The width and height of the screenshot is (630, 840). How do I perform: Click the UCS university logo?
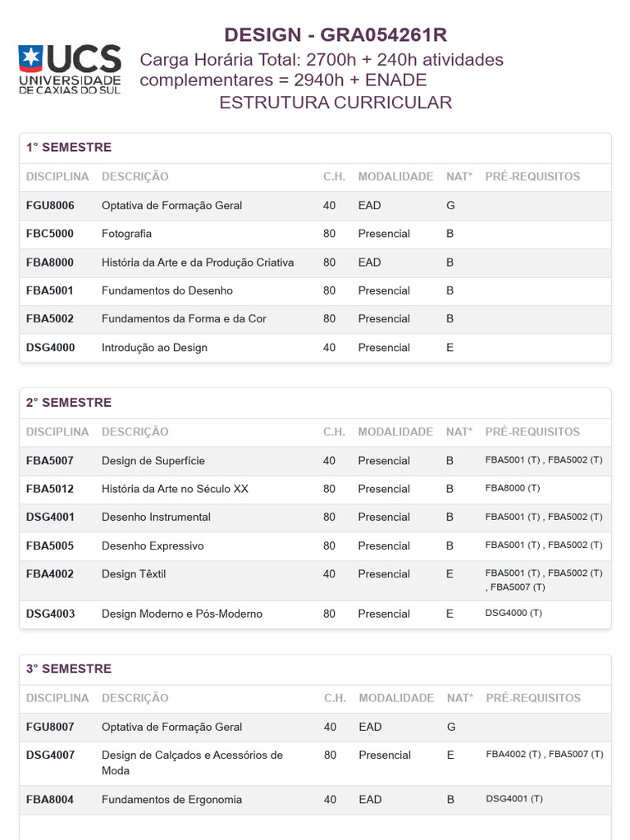coord(70,70)
